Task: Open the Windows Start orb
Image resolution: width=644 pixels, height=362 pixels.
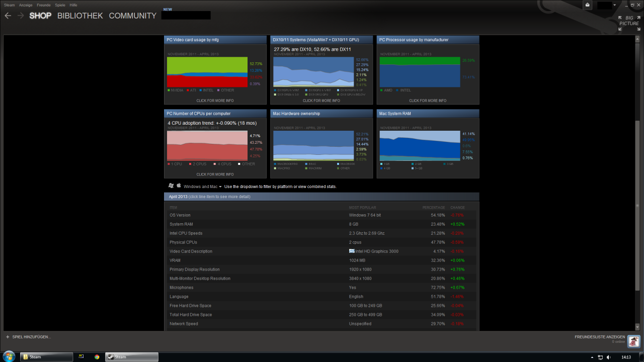Action: pos(9,356)
